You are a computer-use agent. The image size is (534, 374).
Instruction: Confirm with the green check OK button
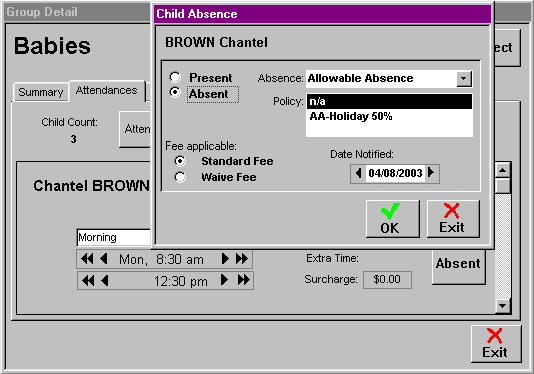[x=393, y=219]
